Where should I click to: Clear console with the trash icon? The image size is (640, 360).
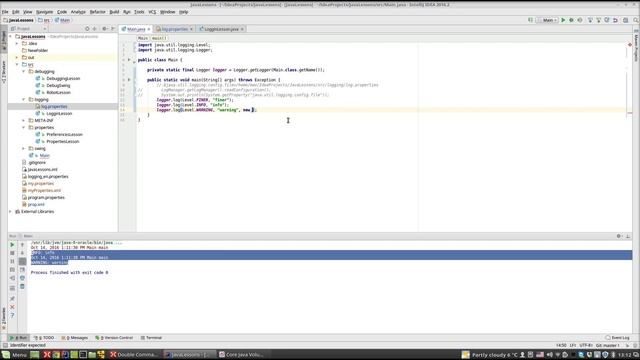click(x=22, y=287)
